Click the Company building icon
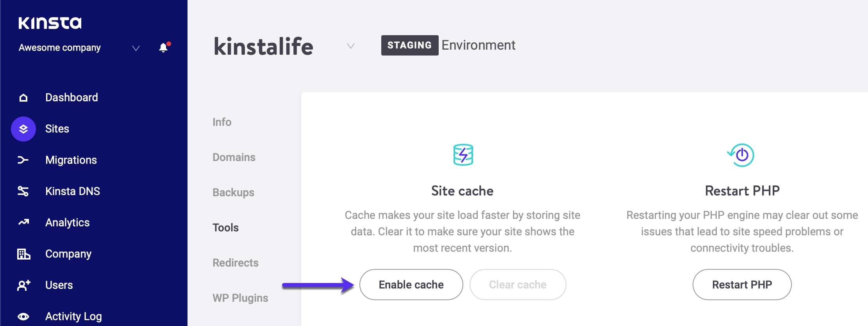 point(23,254)
